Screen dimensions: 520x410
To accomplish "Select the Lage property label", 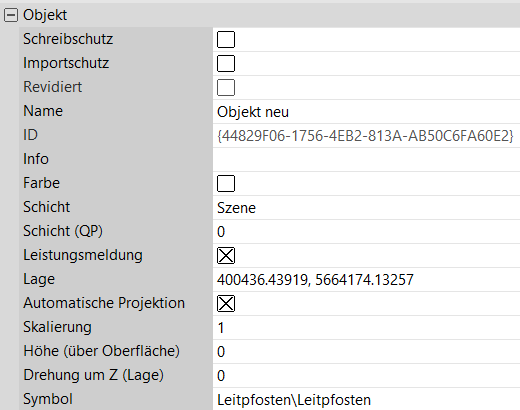I will (39, 279).
